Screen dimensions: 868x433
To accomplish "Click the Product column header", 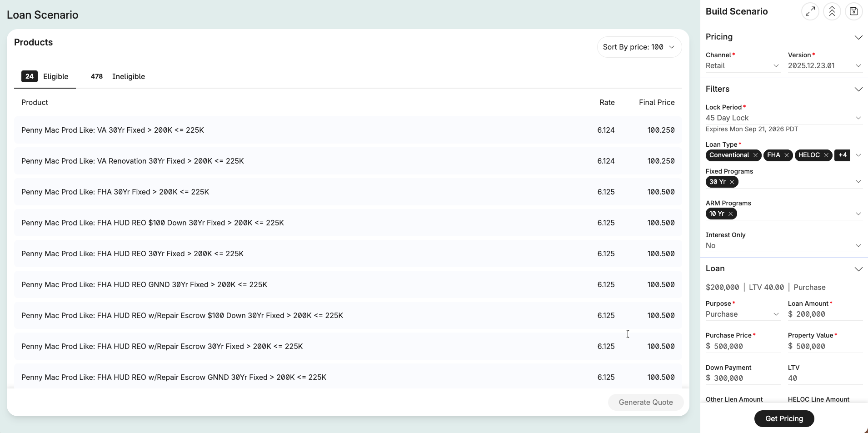I will pyautogui.click(x=35, y=103).
